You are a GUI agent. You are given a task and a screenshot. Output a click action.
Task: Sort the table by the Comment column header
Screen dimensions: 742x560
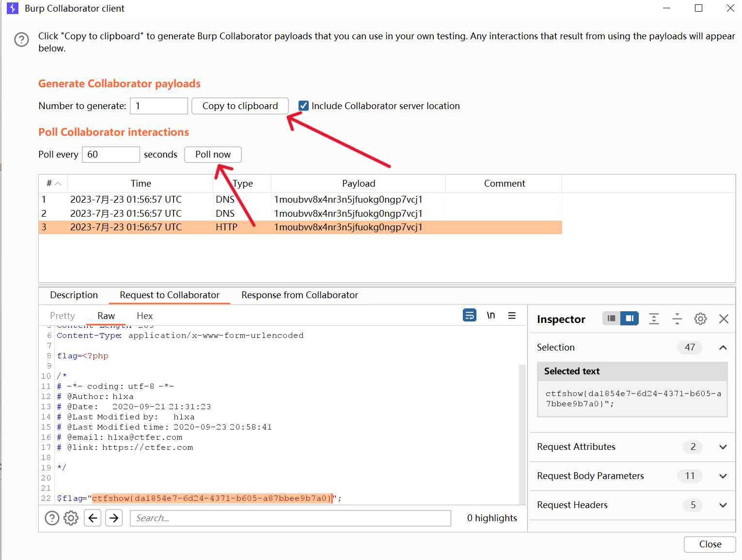[x=504, y=183]
